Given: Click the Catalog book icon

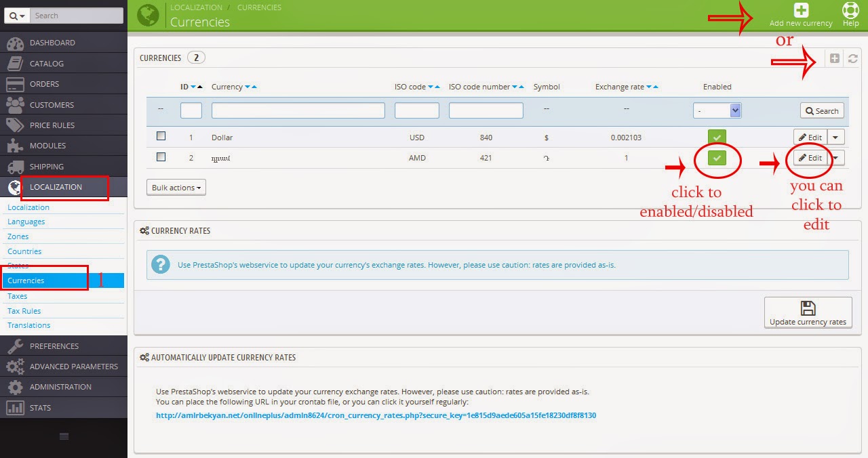Looking at the screenshot, I should (15, 64).
